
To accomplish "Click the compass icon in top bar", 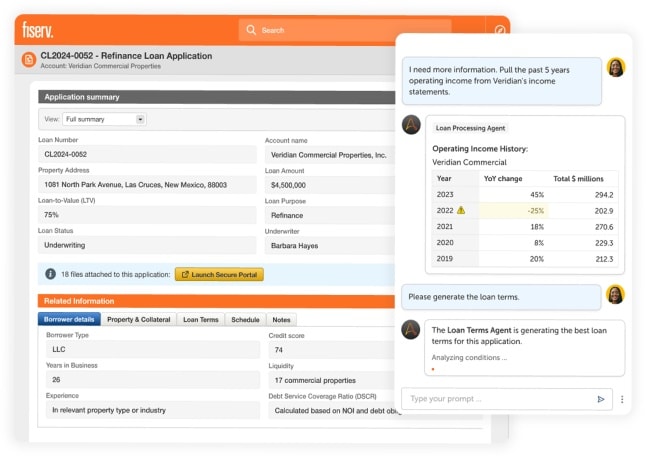I will pos(499,30).
